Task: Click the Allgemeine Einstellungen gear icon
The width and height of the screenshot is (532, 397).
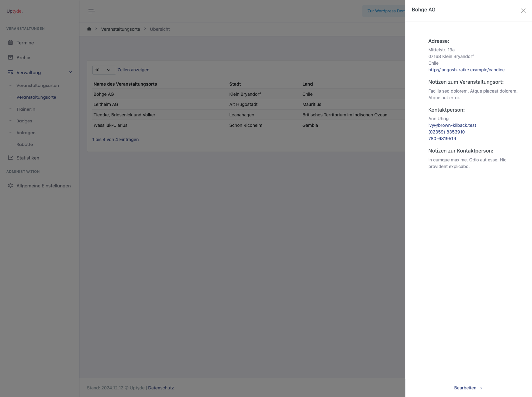Action: (10, 186)
